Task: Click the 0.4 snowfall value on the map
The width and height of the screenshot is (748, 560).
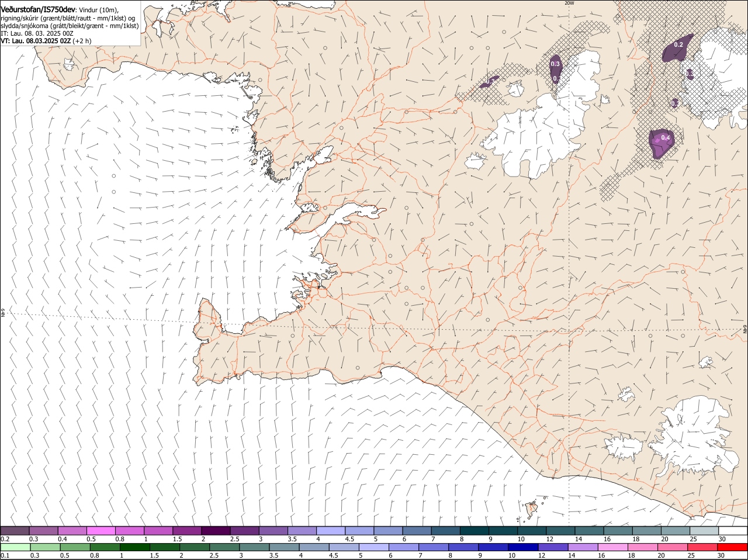Action: [665, 137]
